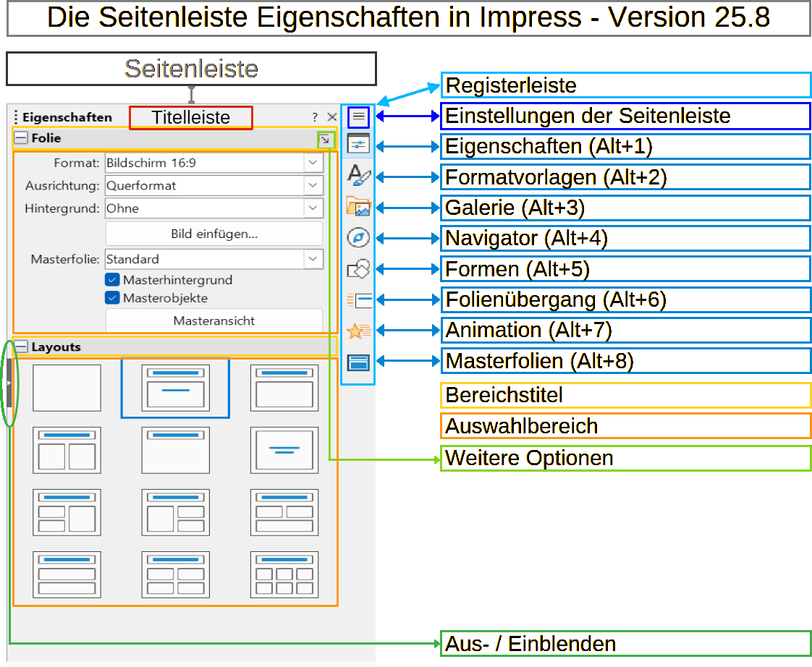Click the More Options icon in Folie header
This screenshot has height=667, width=812.
pyautogui.click(x=325, y=140)
